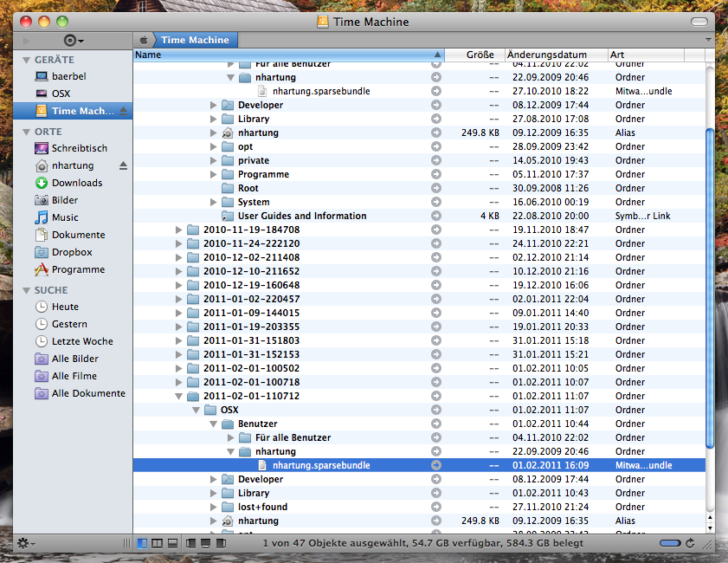Select the Root folder row
The image size is (728, 563).
[x=419, y=188]
